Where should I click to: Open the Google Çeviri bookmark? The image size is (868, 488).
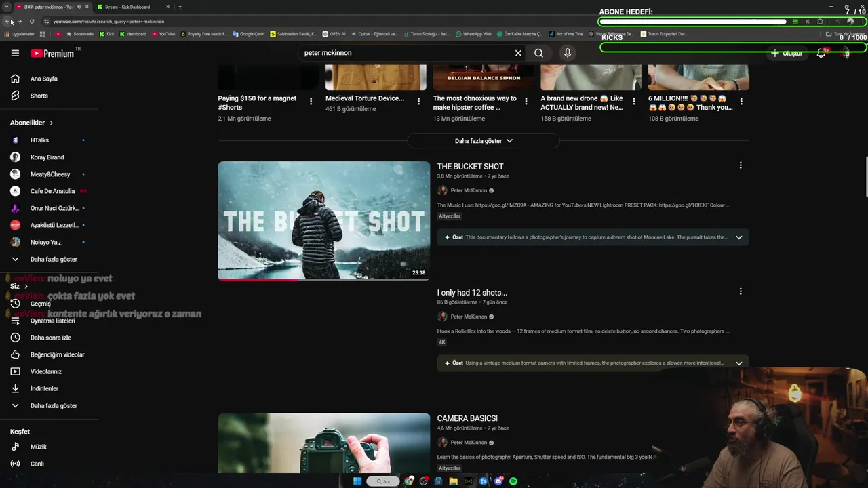tap(248, 34)
